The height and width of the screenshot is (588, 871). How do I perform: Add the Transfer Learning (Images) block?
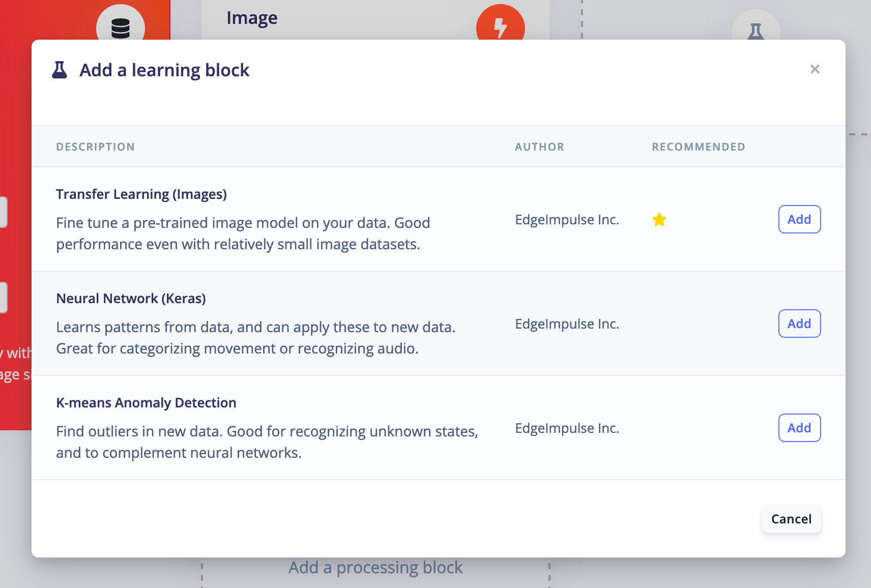pos(799,219)
